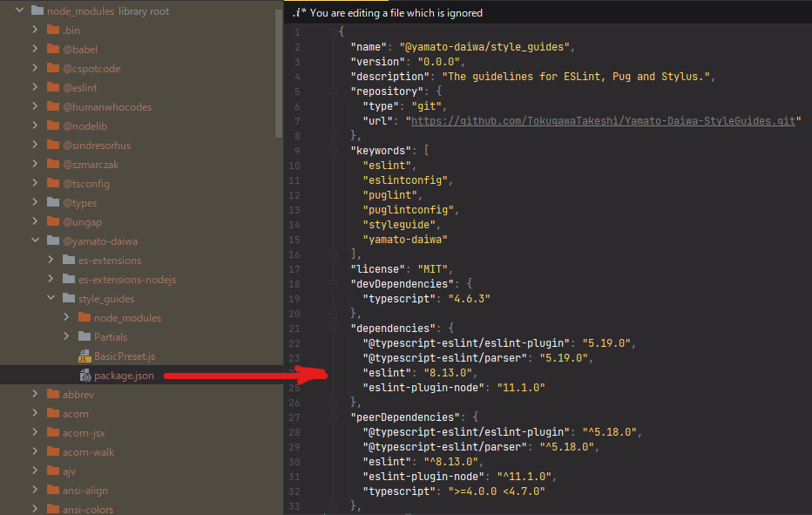Select the style_guides folder row

click(141, 298)
